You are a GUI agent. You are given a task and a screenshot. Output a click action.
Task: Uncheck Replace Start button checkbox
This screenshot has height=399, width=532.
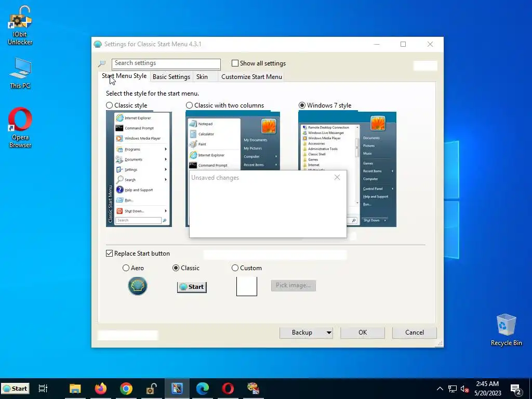pyautogui.click(x=109, y=254)
